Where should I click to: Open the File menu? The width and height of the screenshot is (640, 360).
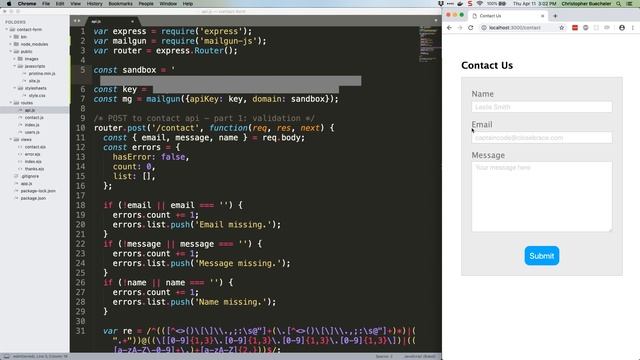pyautogui.click(x=46, y=4)
